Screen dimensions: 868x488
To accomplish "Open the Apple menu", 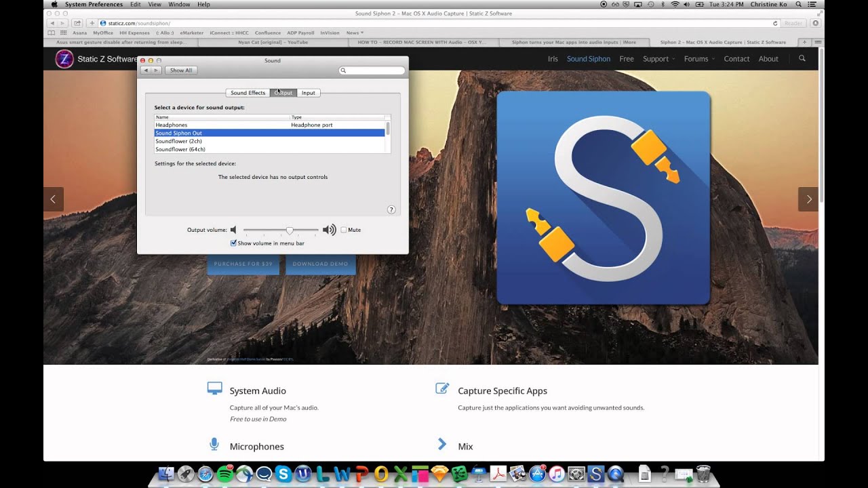I will pyautogui.click(x=54, y=4).
